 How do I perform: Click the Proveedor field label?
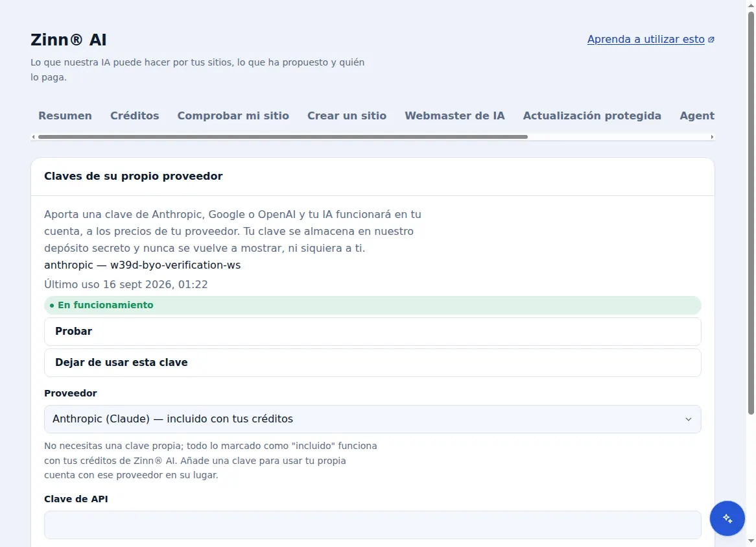point(71,393)
